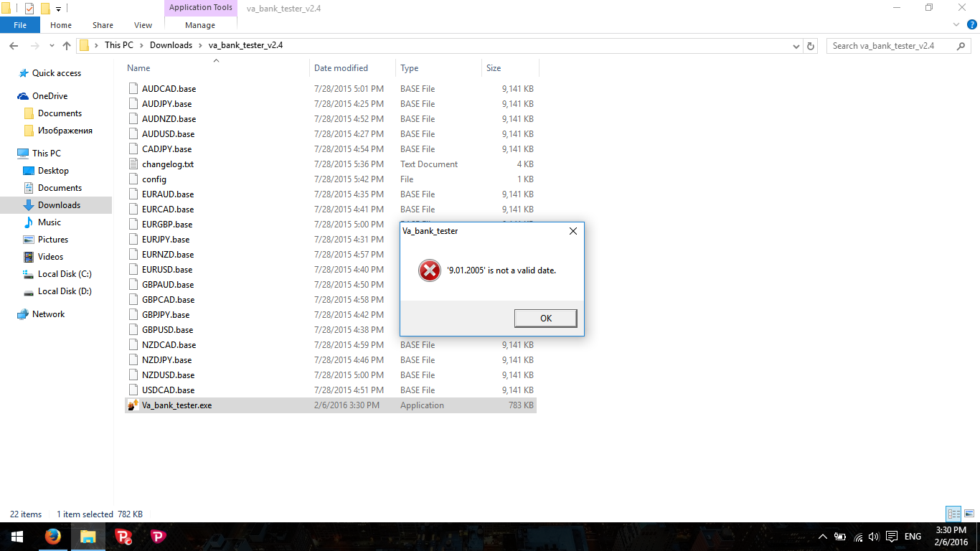Screen dimensions: 980x551
Task: Open the Action Center notifications icon
Action: click(892, 537)
